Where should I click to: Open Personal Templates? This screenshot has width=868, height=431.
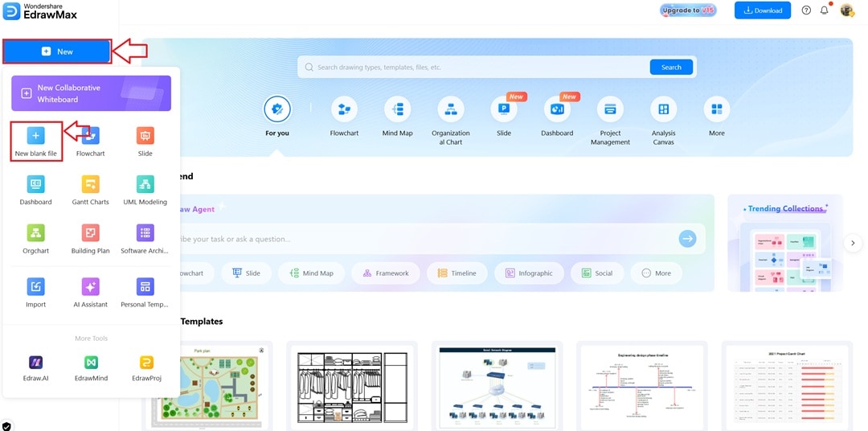[x=145, y=293]
